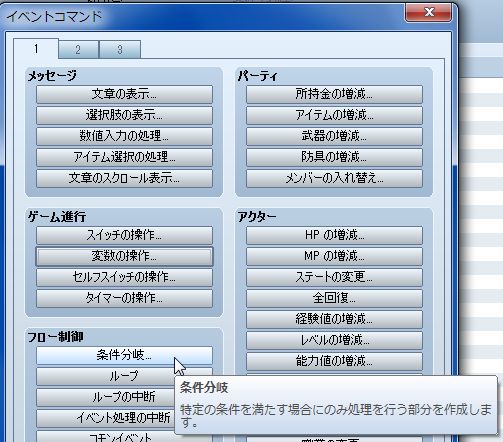Open アイテムの増減 command
The image size is (503, 442).
click(x=334, y=115)
